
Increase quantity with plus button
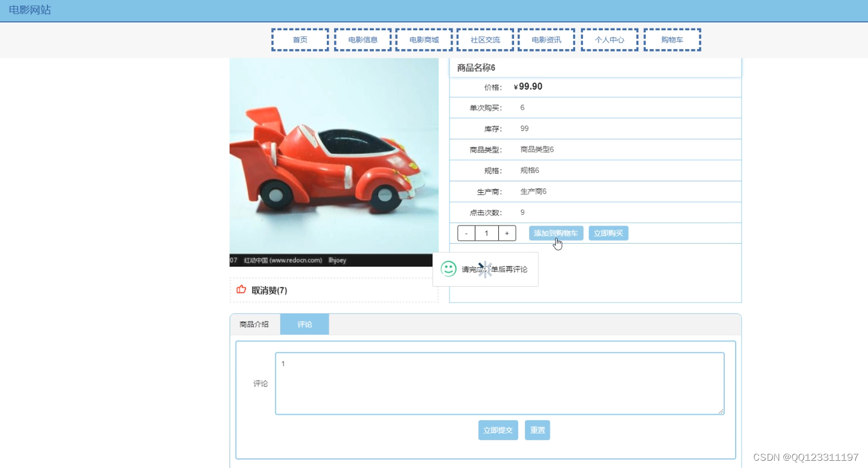507,233
